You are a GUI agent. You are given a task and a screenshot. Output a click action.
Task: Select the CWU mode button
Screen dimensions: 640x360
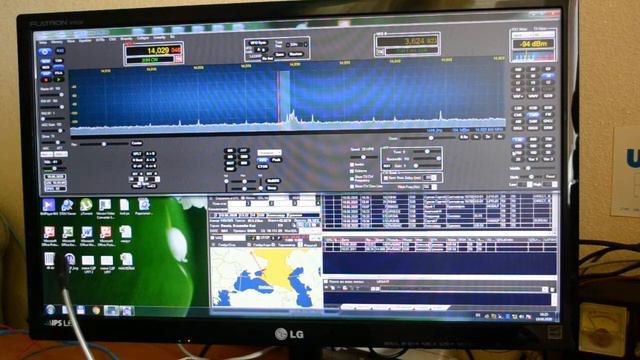533,115
